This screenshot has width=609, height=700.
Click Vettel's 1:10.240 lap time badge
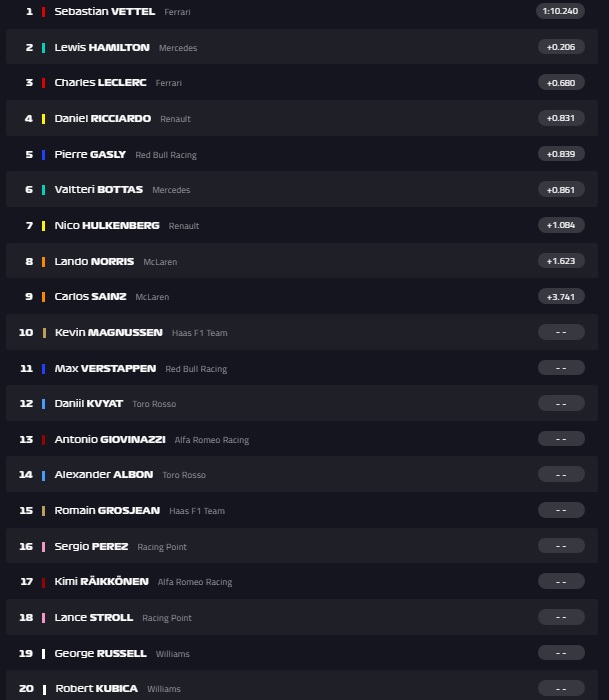click(x=561, y=11)
